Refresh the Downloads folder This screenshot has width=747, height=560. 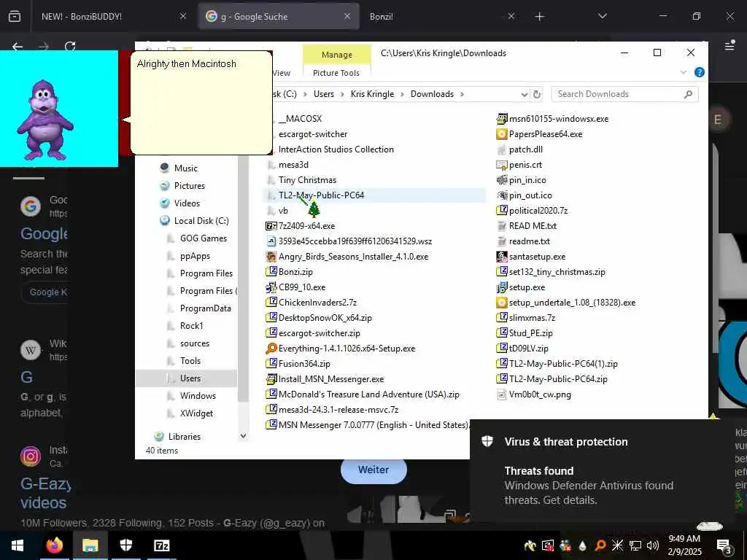(x=537, y=94)
